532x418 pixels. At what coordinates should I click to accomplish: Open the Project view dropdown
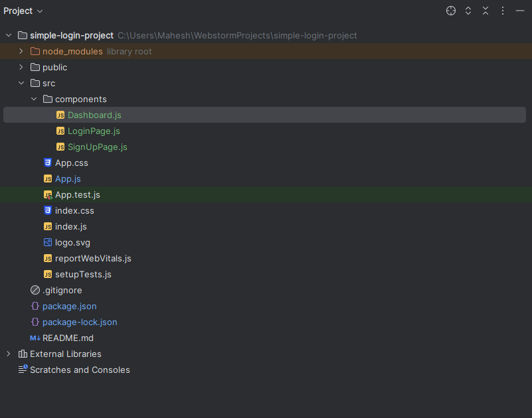click(x=23, y=11)
